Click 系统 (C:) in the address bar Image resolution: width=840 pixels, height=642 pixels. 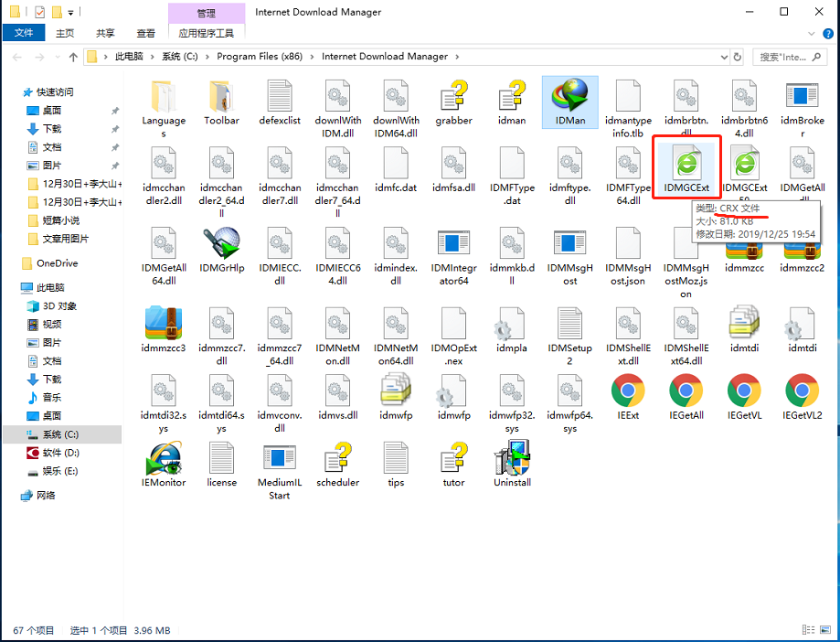point(180,57)
